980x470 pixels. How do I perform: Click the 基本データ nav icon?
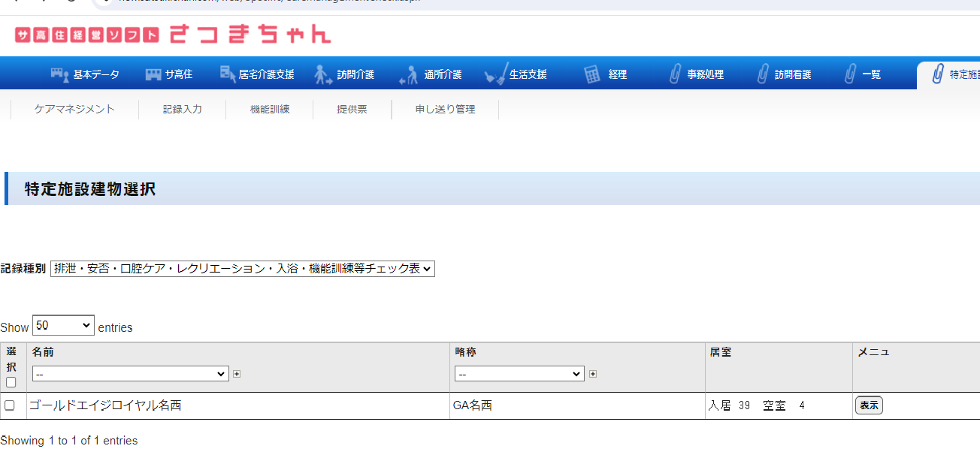click(59, 74)
